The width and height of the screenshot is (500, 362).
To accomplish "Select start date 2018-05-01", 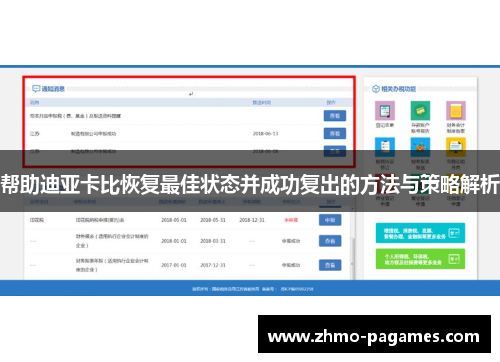I will (x=174, y=220).
